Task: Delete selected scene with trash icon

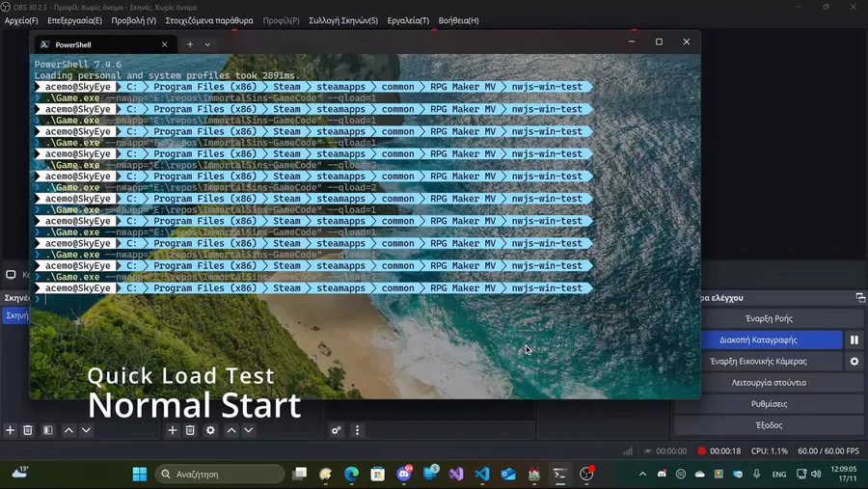Action: click(28, 430)
